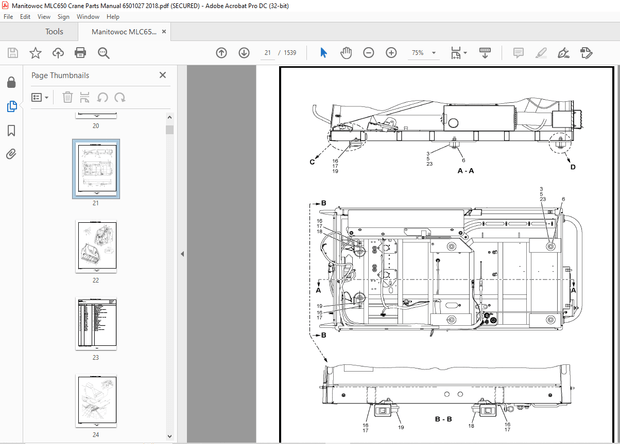The height and width of the screenshot is (444, 620).
Task: Select the Manitowoc MLC65... document tab
Action: (x=124, y=32)
